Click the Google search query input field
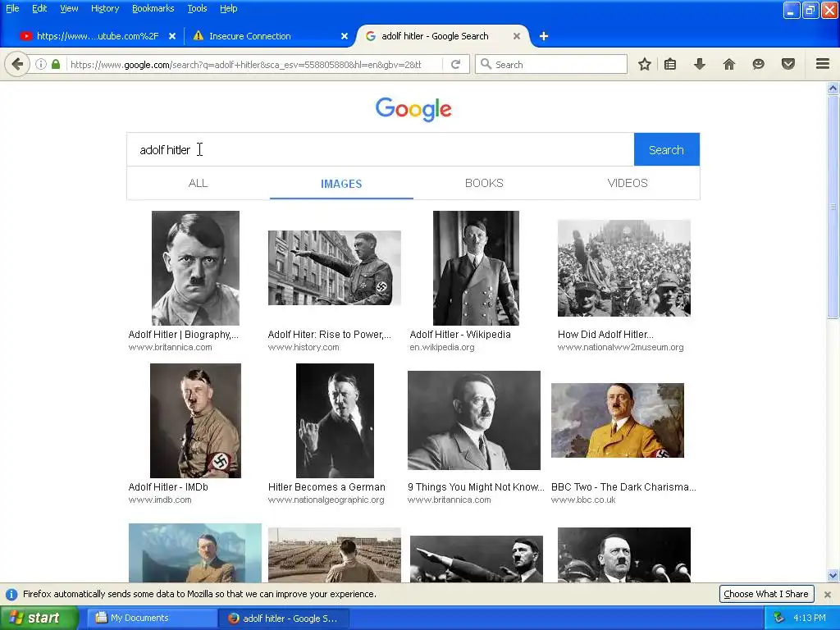Image resolution: width=840 pixels, height=630 pixels. tap(381, 149)
